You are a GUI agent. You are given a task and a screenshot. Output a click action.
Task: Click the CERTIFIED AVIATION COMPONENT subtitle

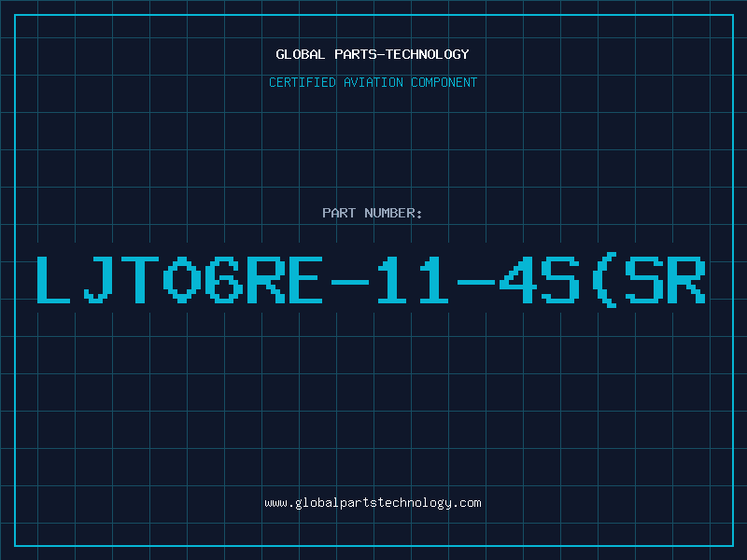coord(373,82)
